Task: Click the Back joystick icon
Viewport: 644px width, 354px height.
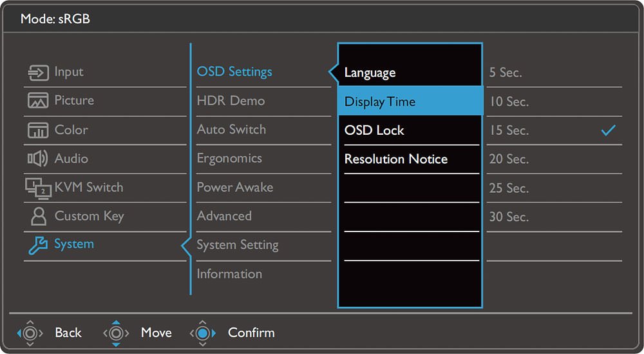Action: 30,333
